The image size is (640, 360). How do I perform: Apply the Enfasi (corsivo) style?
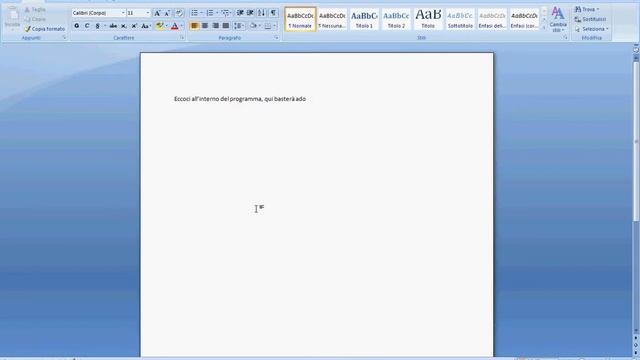point(524,19)
